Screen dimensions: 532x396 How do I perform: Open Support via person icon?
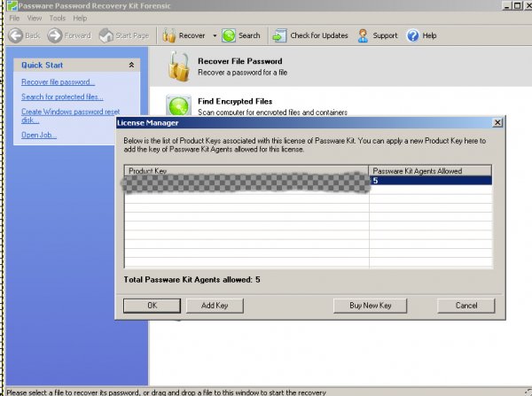[x=363, y=35]
